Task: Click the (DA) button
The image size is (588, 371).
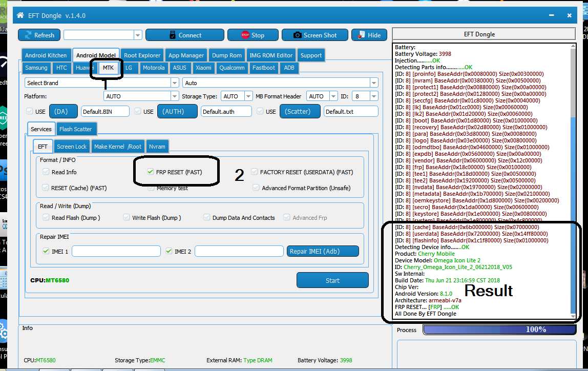Action: 64,111
